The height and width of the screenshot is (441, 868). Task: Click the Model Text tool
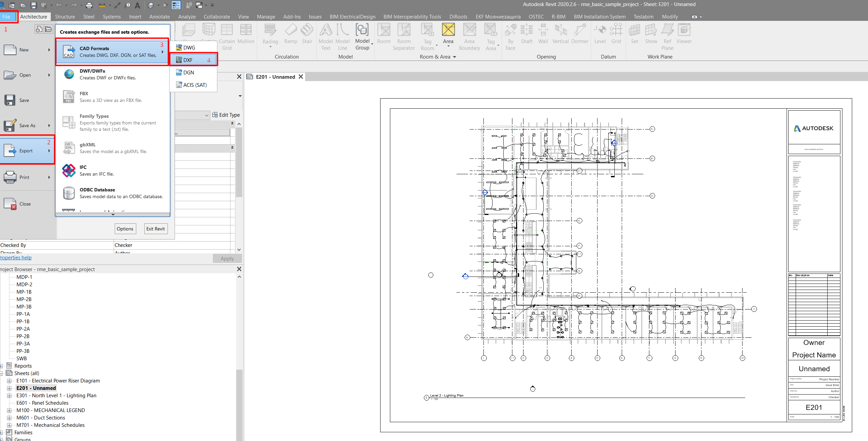[x=326, y=37]
